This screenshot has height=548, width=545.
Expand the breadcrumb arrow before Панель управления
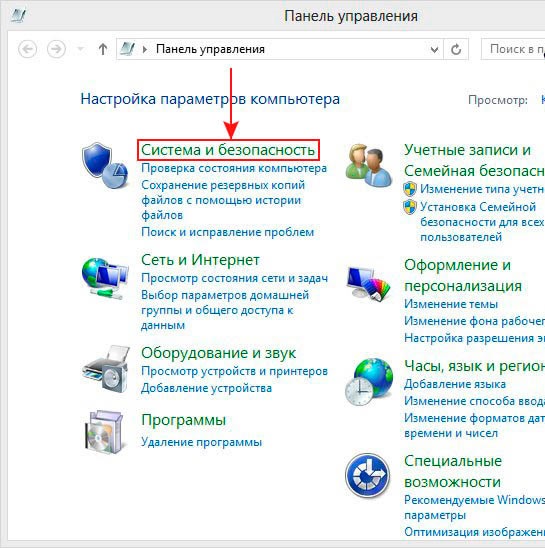pos(144,49)
